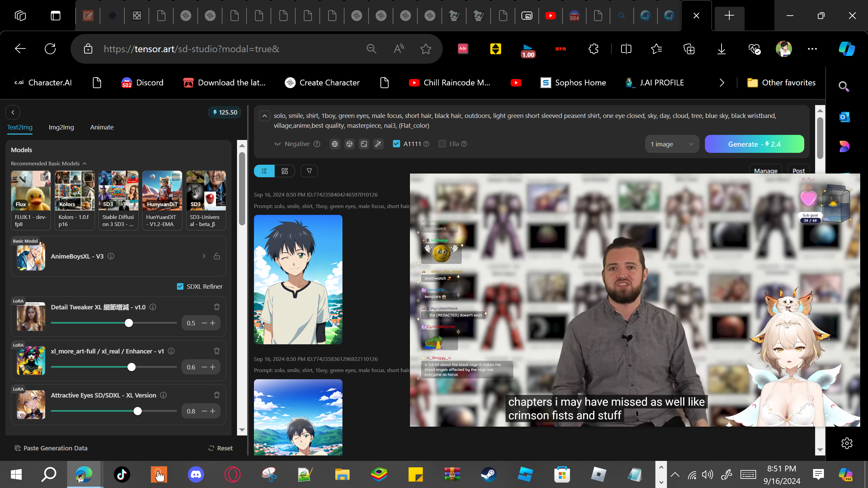The image size is (868, 488).
Task: Click the magic wand prompt enhance icon
Action: click(x=378, y=144)
